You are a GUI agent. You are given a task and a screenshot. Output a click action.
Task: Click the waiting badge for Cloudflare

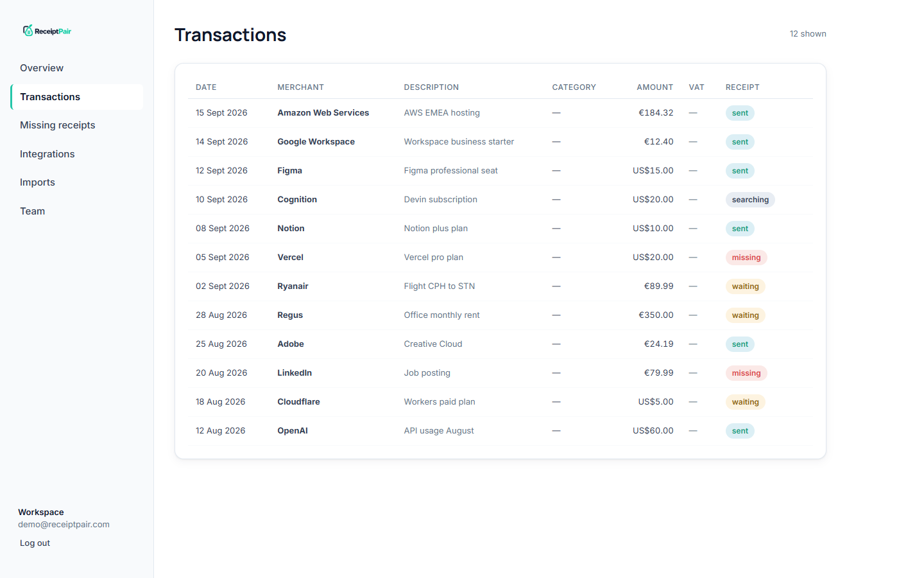(x=746, y=402)
